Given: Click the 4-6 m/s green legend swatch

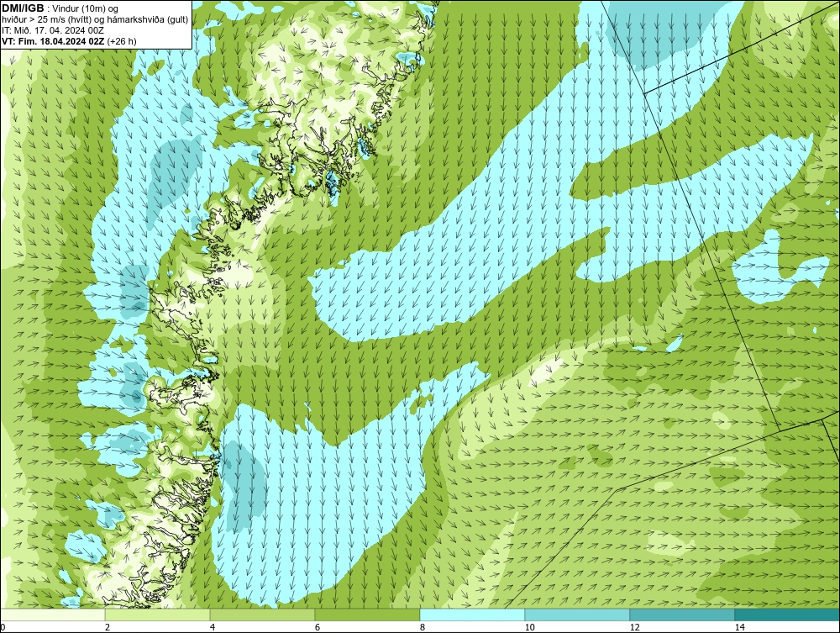Looking at the screenshot, I should pyautogui.click(x=262, y=615).
